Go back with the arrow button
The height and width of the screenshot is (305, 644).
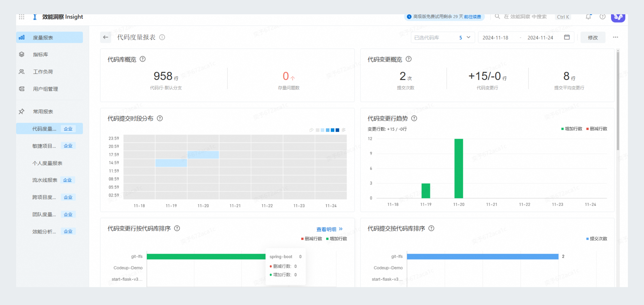[106, 37]
